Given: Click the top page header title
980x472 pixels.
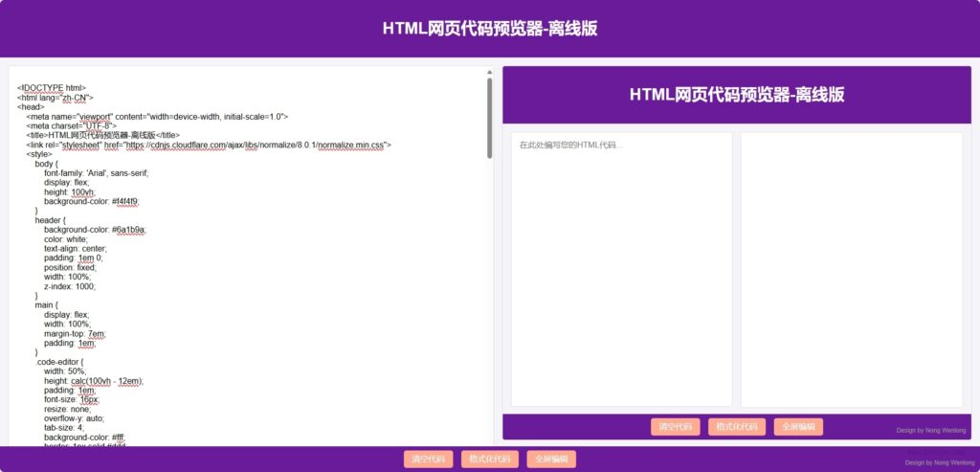Looking at the screenshot, I should coord(490,29).
